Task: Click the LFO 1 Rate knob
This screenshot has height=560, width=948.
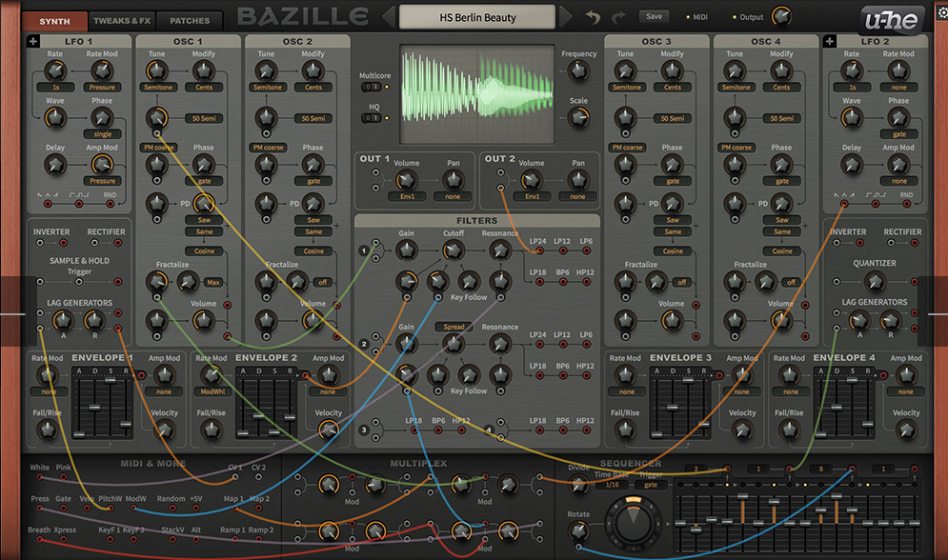Action: (x=55, y=71)
